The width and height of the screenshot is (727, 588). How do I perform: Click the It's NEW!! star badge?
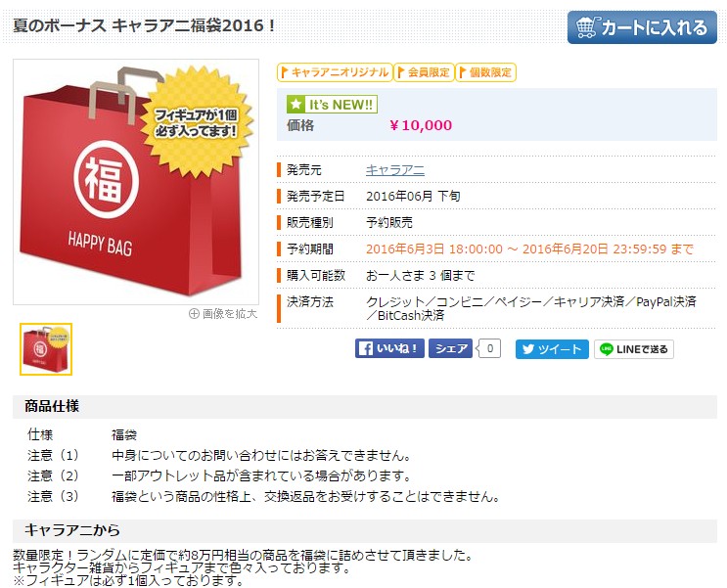click(x=332, y=105)
